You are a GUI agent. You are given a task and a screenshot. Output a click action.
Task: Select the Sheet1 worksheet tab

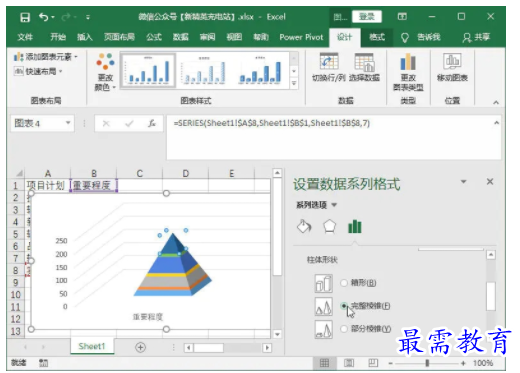click(92, 346)
